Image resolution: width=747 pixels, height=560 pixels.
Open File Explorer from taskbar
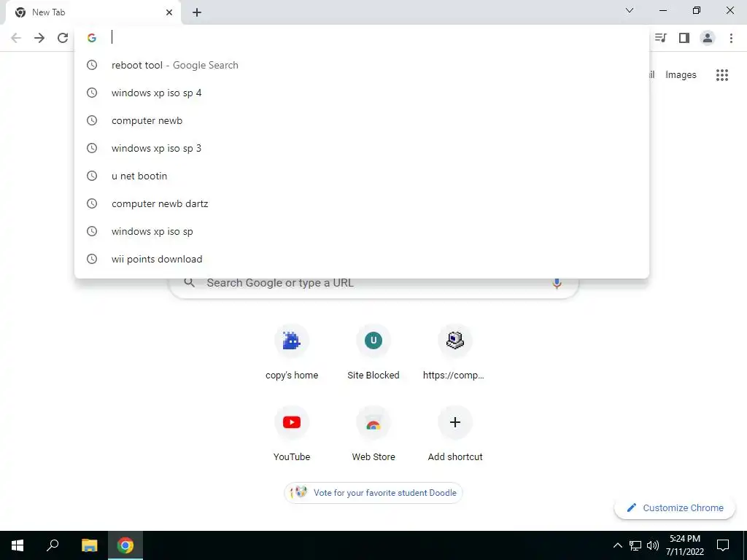coord(89,545)
